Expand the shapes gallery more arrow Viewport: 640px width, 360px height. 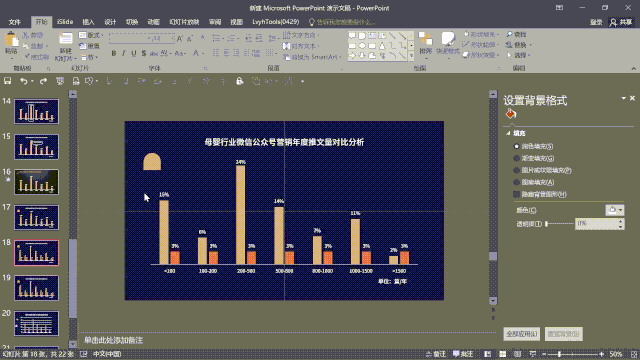click(x=411, y=56)
